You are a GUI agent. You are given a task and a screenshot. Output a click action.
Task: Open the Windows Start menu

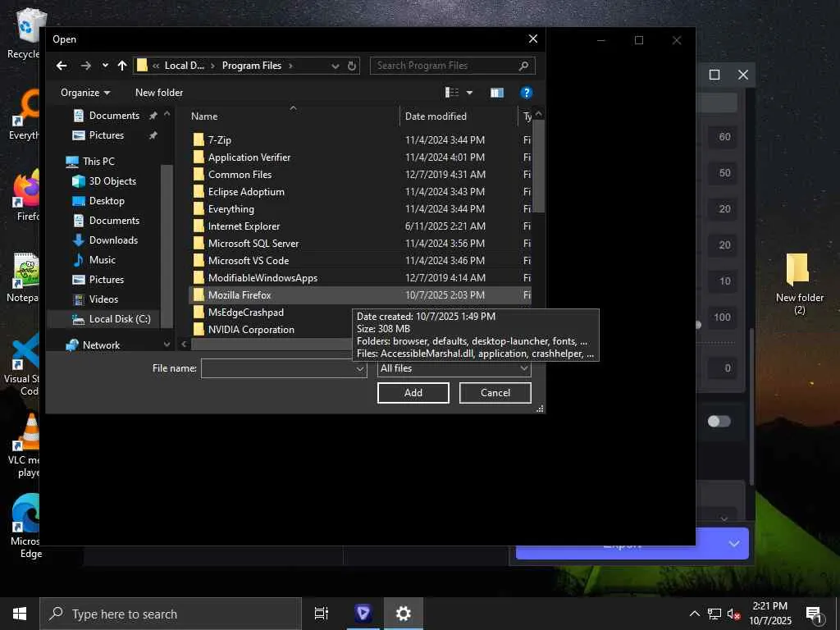20,614
